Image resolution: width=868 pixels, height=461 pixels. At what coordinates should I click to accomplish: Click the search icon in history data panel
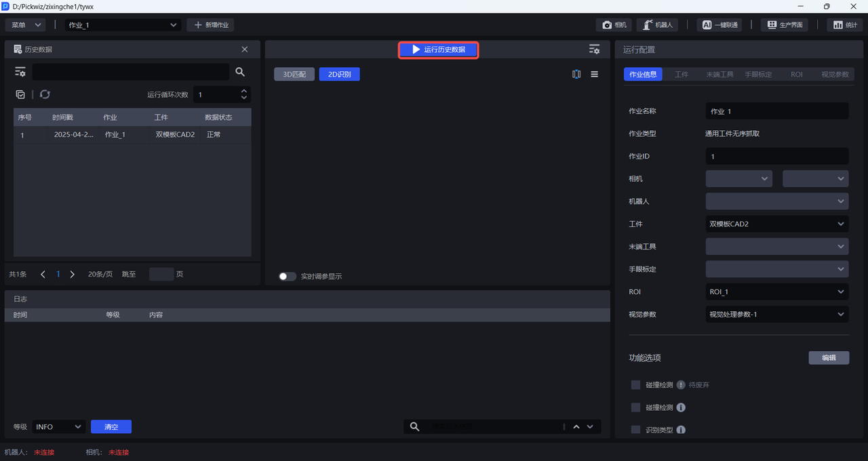click(240, 72)
